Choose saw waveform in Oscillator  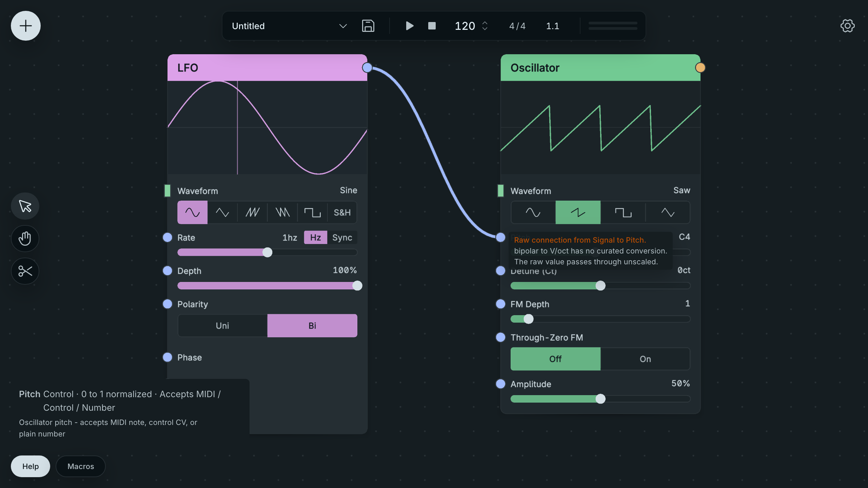(578, 212)
